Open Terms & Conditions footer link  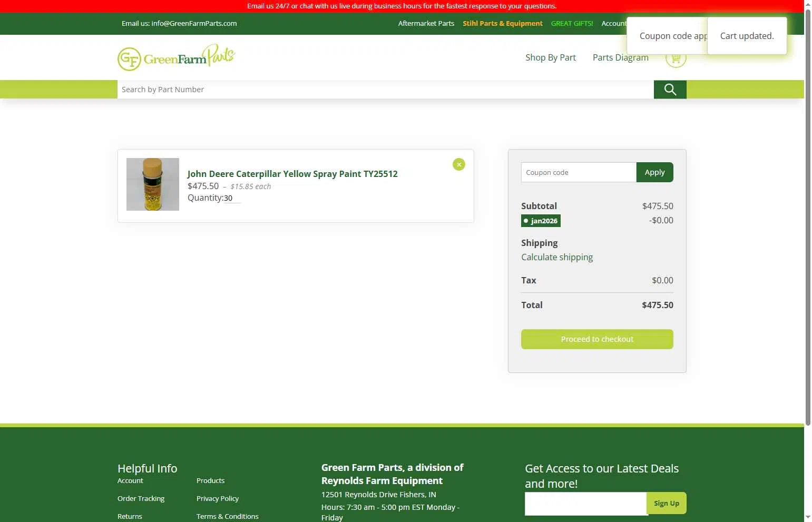pos(228,516)
